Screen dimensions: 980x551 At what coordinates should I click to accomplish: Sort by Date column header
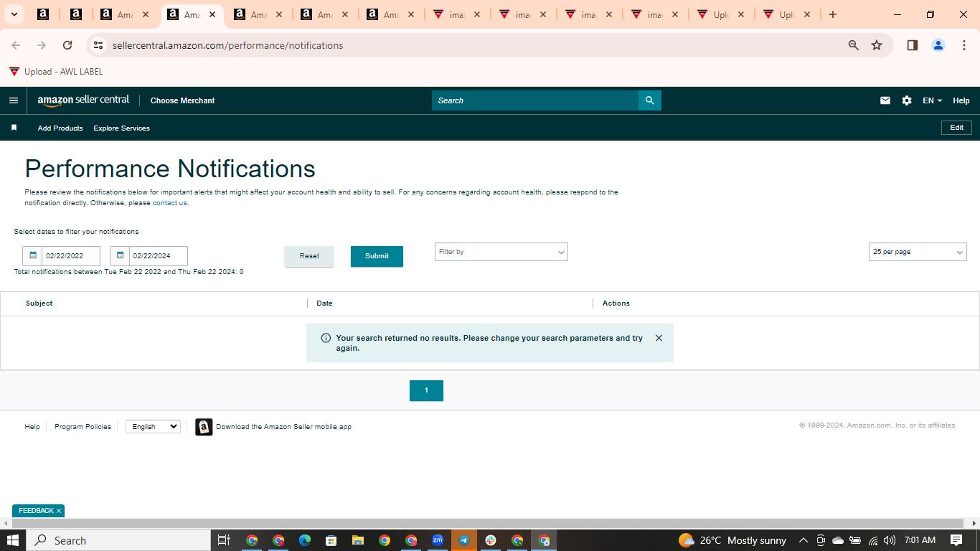coord(324,303)
